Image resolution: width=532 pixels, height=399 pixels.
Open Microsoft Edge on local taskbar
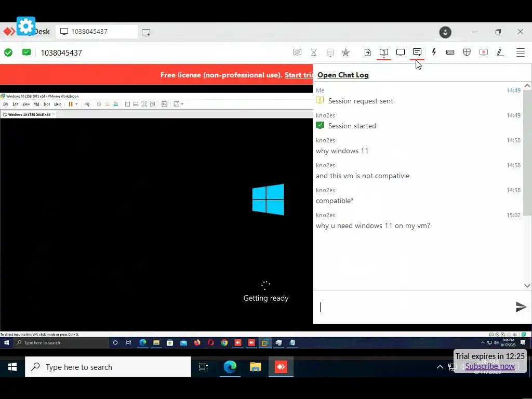coord(230,367)
